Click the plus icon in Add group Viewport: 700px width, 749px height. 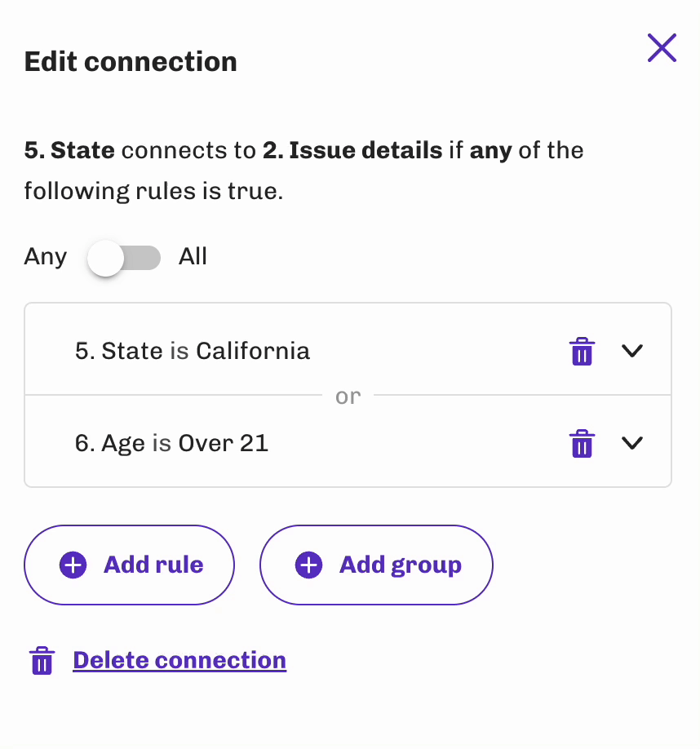(x=309, y=565)
